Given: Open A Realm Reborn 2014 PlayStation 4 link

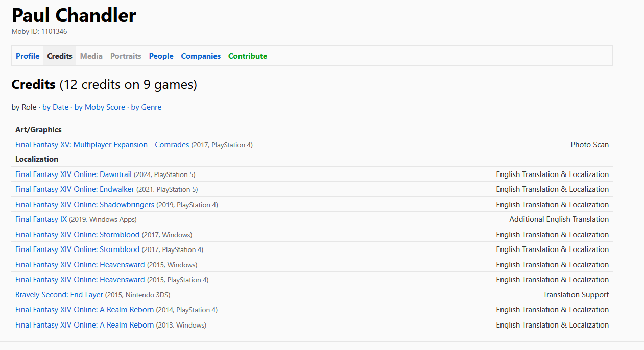Looking at the screenshot, I should (84, 310).
